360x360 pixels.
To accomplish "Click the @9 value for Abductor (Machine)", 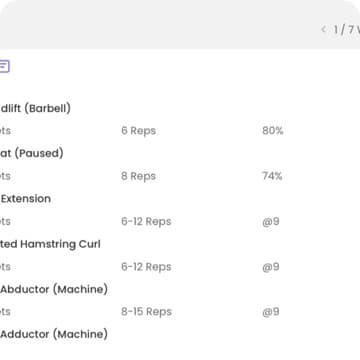I will coord(271,312).
